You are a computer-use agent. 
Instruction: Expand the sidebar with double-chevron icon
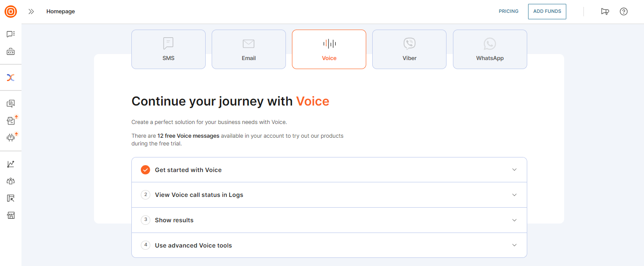(x=31, y=12)
